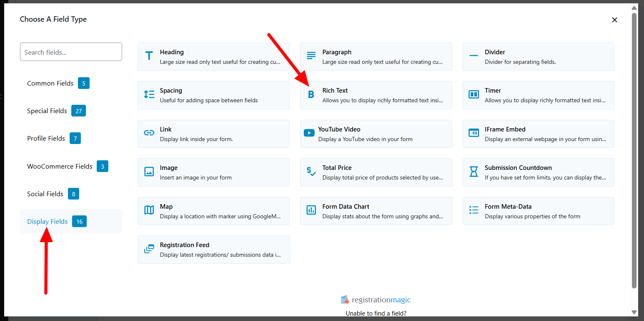Click the Spacing arrows icon
Screen dimensions: 644x321
[x=149, y=94]
